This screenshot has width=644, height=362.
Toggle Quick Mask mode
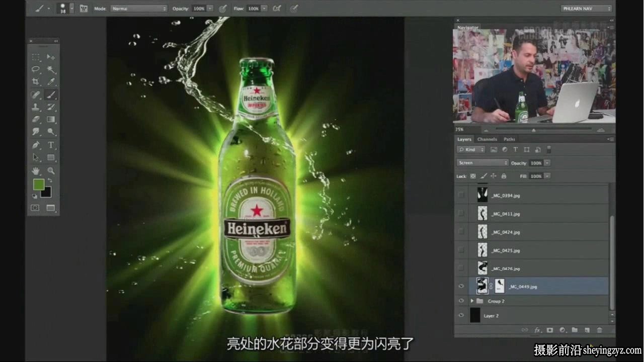tap(35, 208)
